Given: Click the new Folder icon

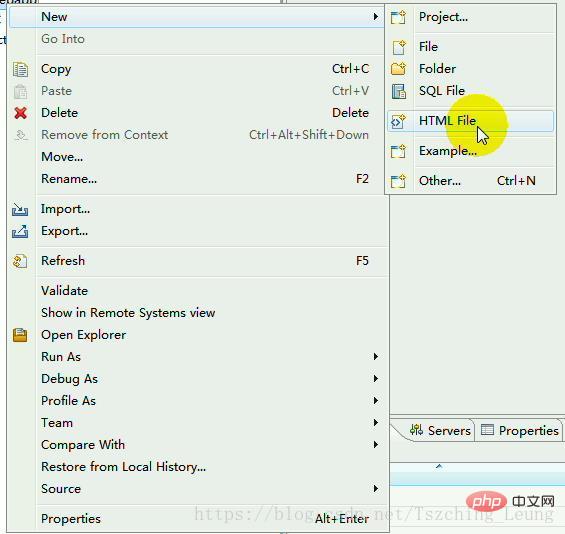Looking at the screenshot, I should 398,68.
